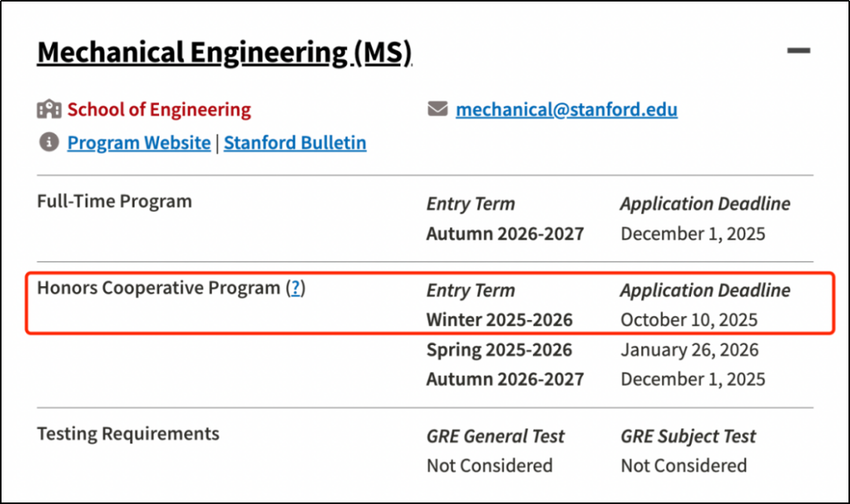Screen dimensions: 850x504
Task: Click the Spring 2025-2026 entry term
Action: [499, 350]
